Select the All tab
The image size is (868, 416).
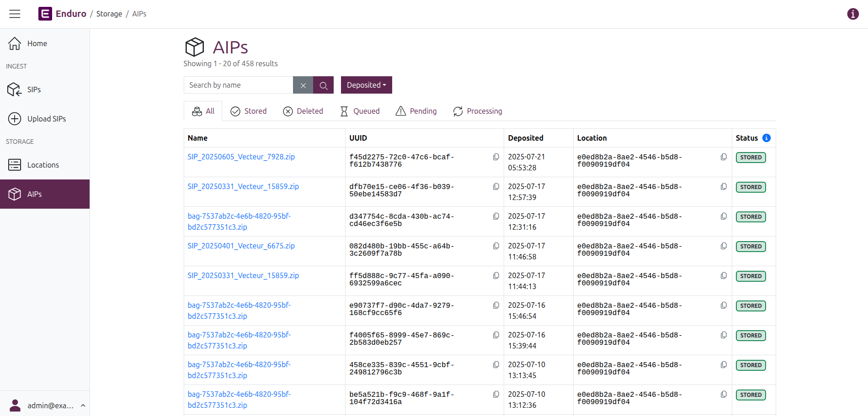[203, 111]
